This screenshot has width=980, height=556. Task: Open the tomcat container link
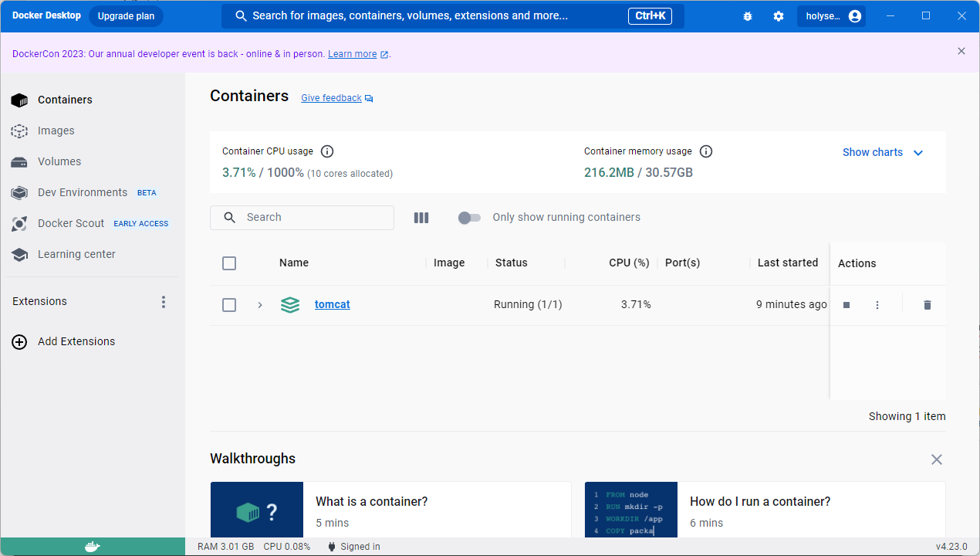(x=333, y=304)
